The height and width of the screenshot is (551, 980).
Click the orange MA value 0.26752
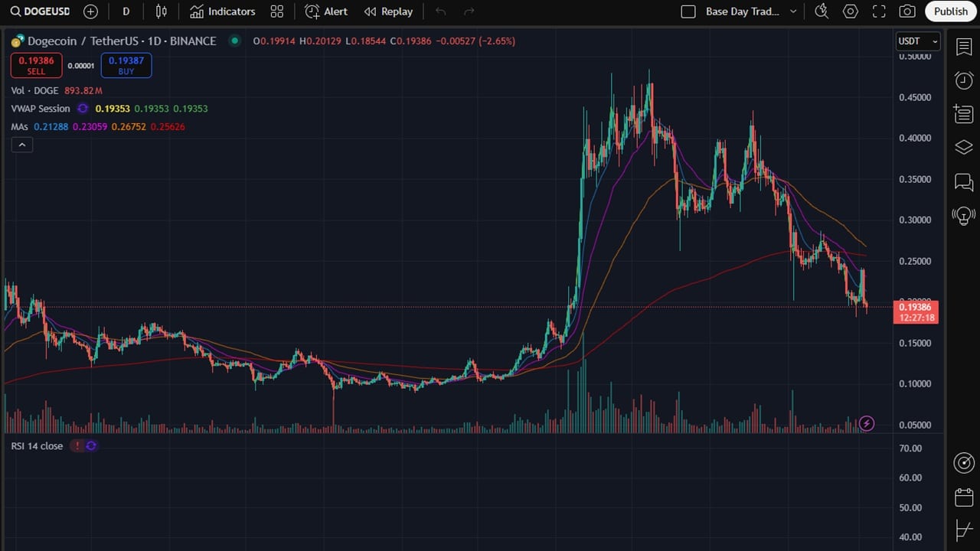129,126
